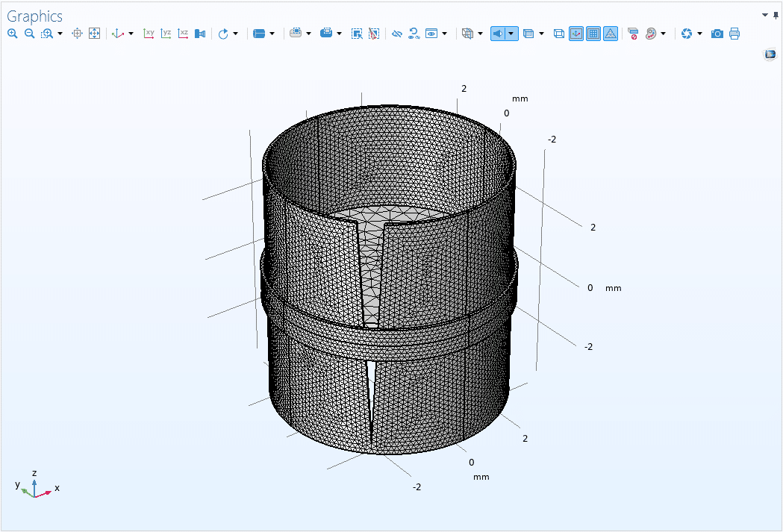Switch to the YZ plane view
The image size is (783, 532).
[166, 34]
